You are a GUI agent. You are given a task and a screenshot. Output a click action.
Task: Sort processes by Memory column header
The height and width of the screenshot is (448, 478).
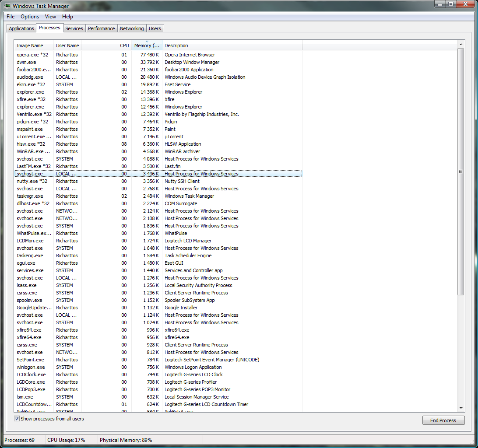(147, 45)
